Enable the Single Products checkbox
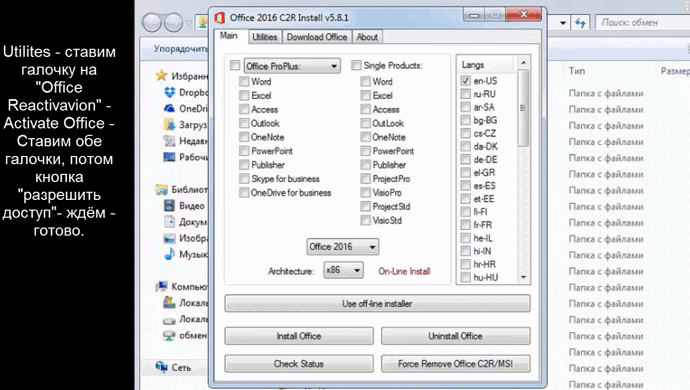Viewport: 690px width, 390px height. pyautogui.click(x=356, y=66)
